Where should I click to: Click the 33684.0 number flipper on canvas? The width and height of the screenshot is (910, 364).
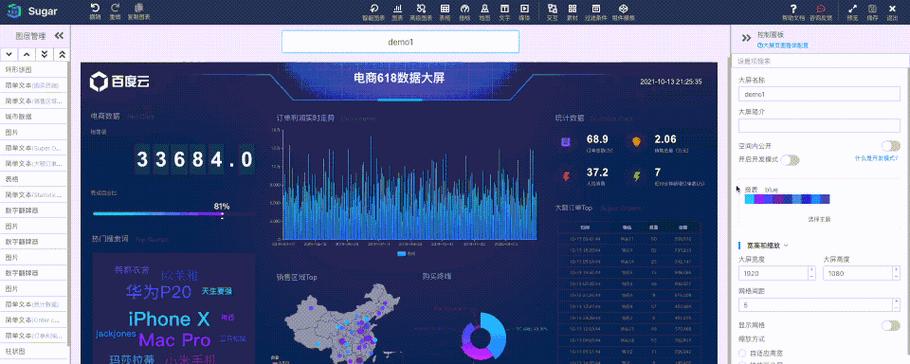tap(195, 160)
